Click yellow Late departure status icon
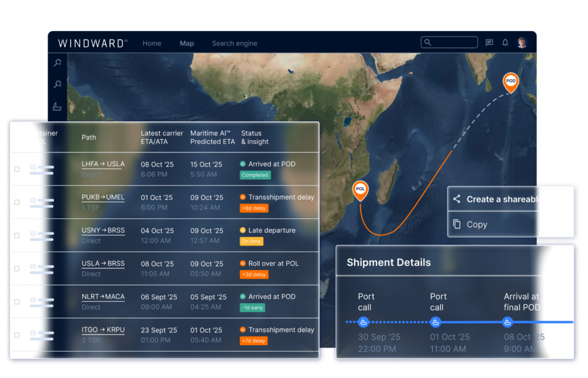This screenshot has width=588, height=378. coord(243,230)
